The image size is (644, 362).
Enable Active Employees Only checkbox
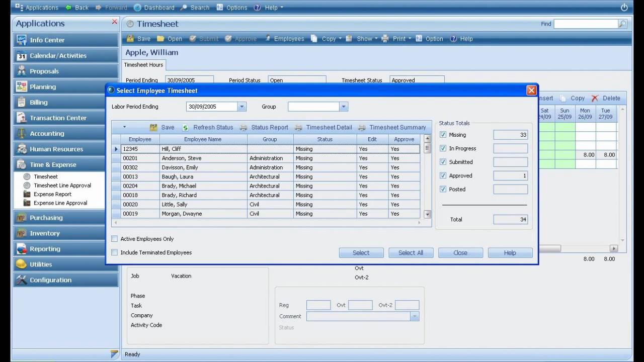114,239
